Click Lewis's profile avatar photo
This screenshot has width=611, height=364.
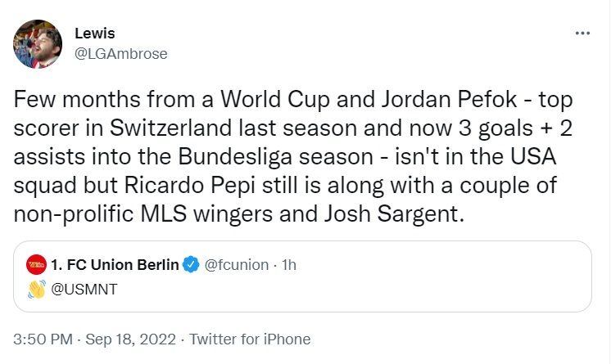tap(38, 44)
